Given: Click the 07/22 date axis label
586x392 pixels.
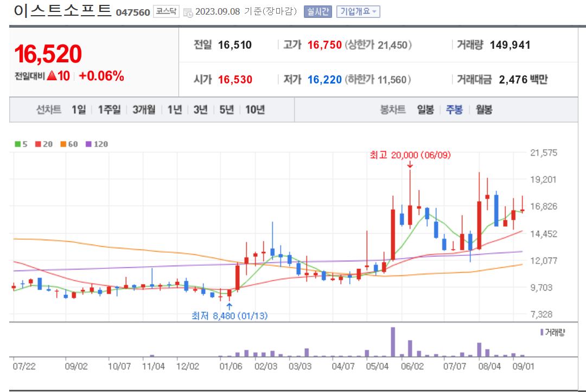Looking at the screenshot, I should (24, 366).
